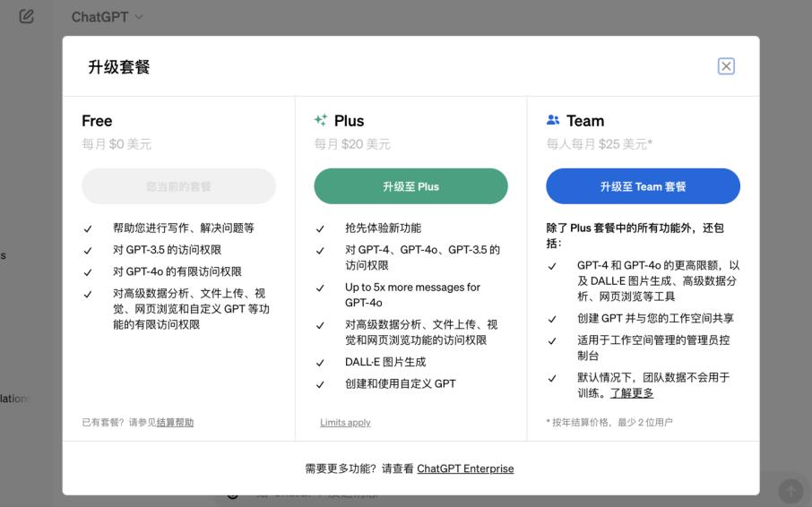Click the checkmark beside DALL·E 图片生成
812x507 pixels.
coord(320,363)
